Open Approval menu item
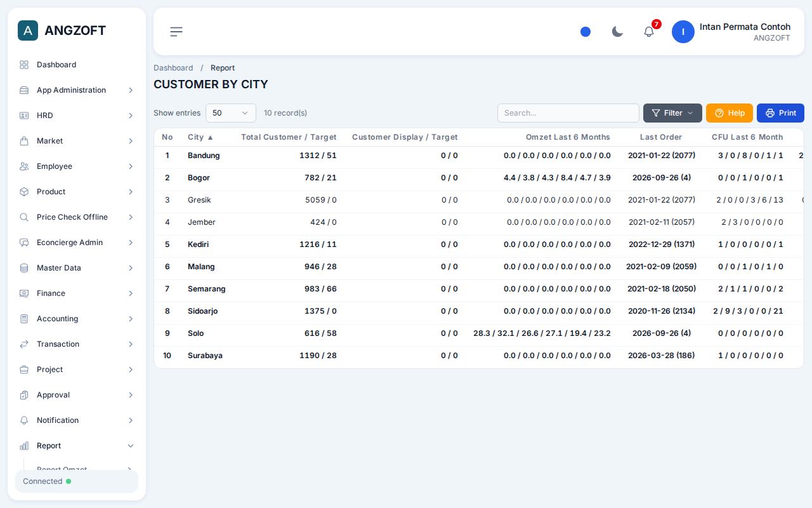The image size is (812, 508). click(77, 395)
